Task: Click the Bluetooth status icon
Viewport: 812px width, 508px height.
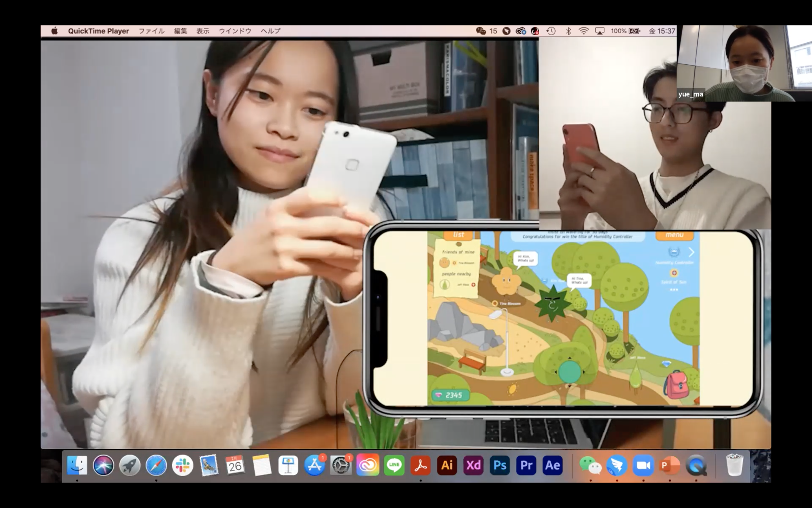Action: [568, 31]
